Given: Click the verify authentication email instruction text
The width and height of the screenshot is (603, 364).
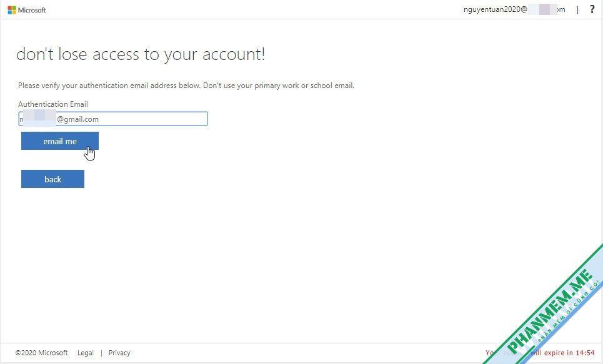Looking at the screenshot, I should pos(186,86).
